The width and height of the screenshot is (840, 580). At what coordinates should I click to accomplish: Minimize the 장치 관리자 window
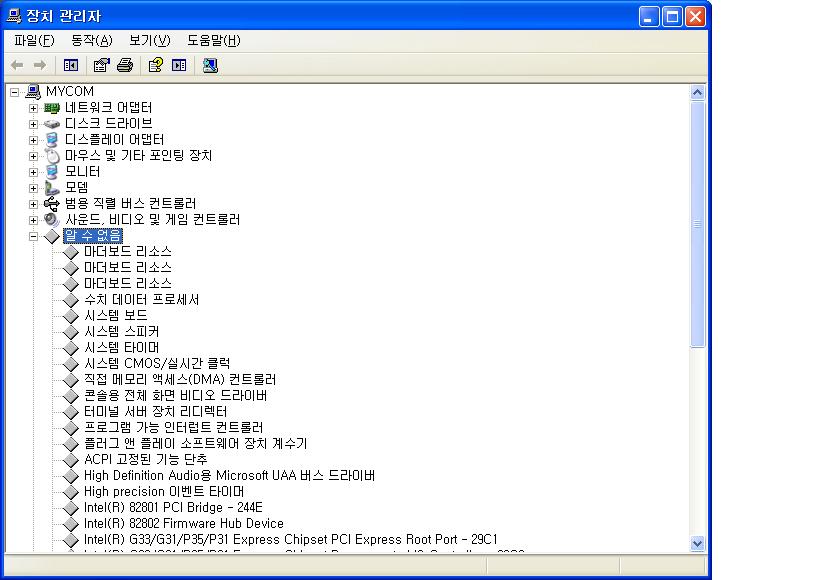click(x=648, y=17)
